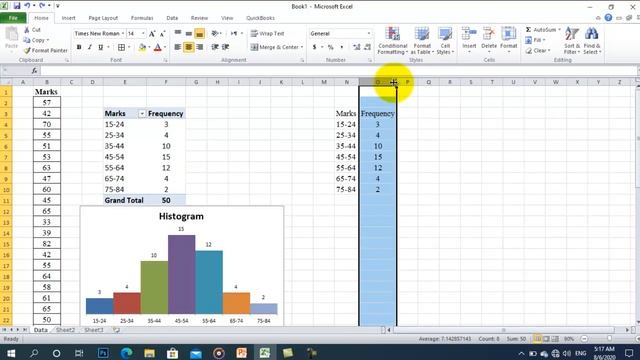The height and width of the screenshot is (360, 640).
Task: Click the Bold formatting button
Action: pos(79,47)
